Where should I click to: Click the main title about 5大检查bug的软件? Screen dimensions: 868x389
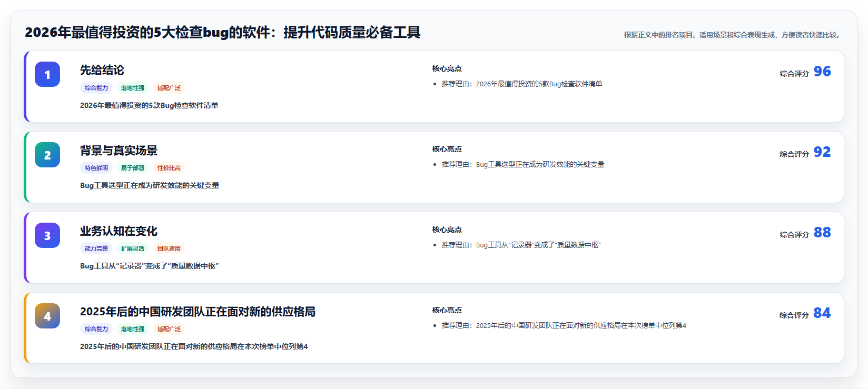coord(222,32)
